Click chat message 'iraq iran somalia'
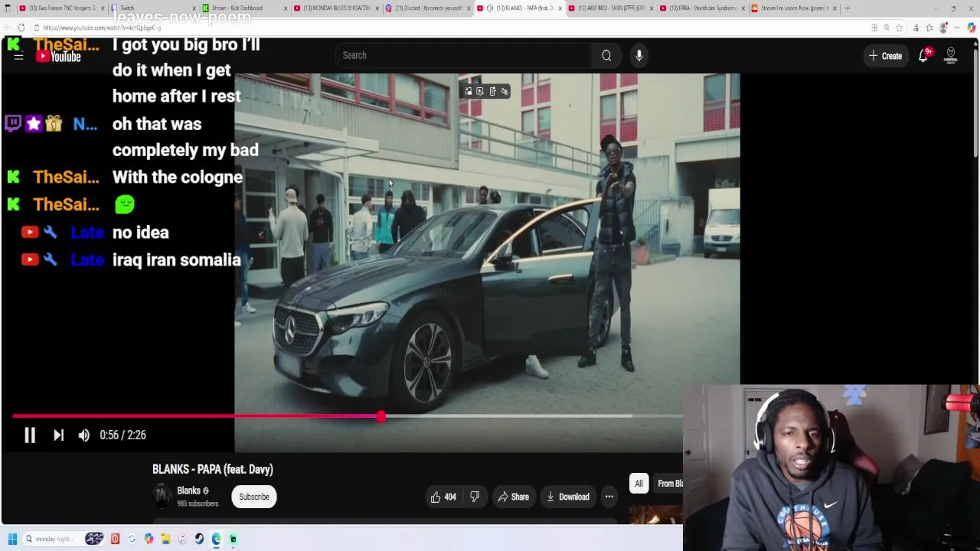The width and height of the screenshot is (980, 551). 176,260
